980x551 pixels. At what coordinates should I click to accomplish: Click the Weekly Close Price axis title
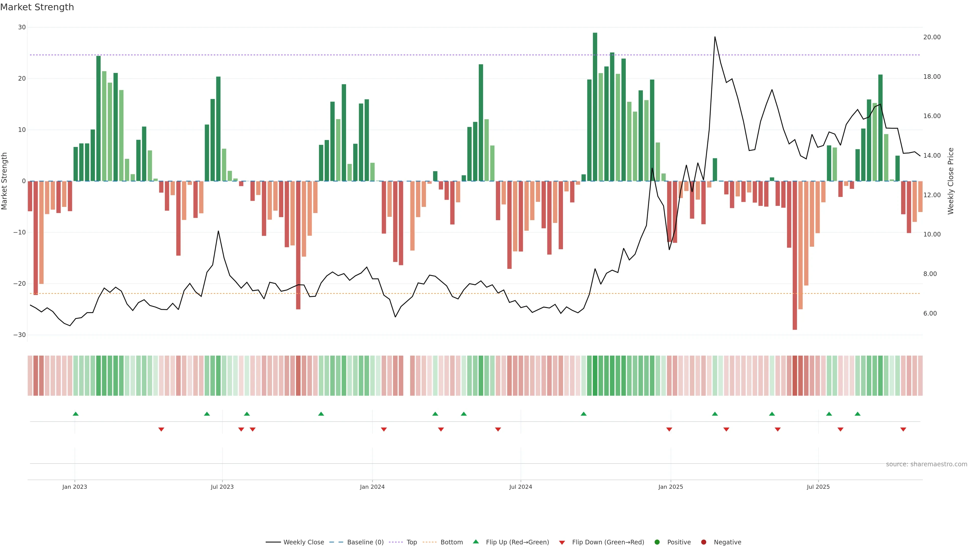pos(951,181)
